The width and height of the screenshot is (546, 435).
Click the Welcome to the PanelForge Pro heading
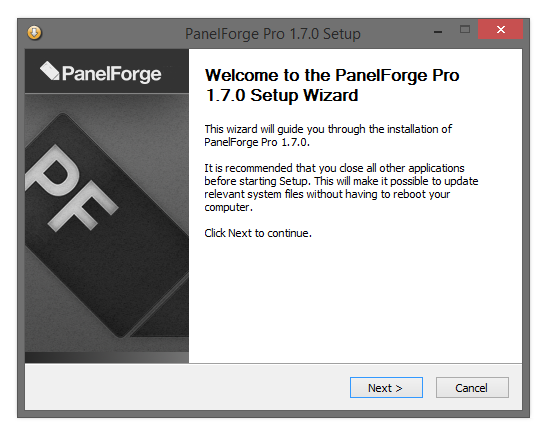click(x=332, y=75)
